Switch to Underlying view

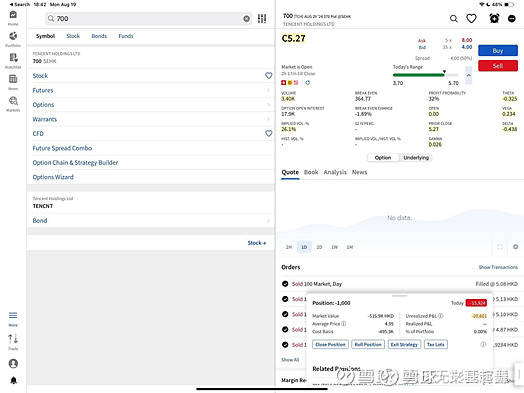416,157
